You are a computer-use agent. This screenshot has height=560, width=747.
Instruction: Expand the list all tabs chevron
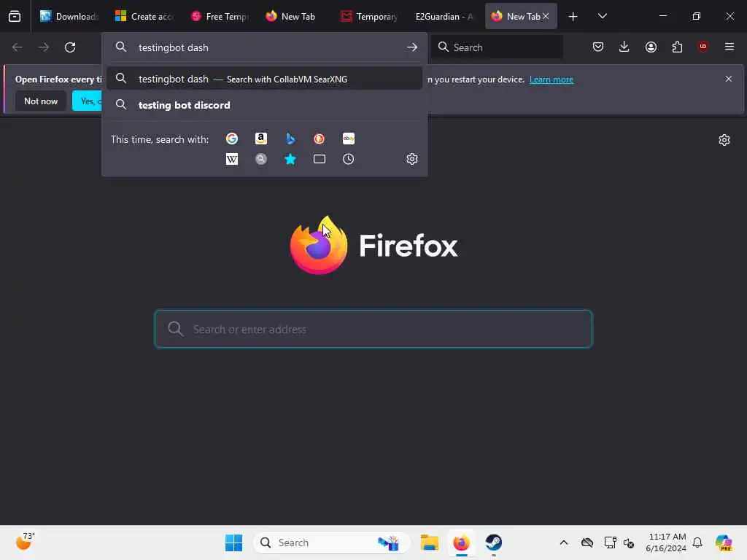tap(602, 16)
